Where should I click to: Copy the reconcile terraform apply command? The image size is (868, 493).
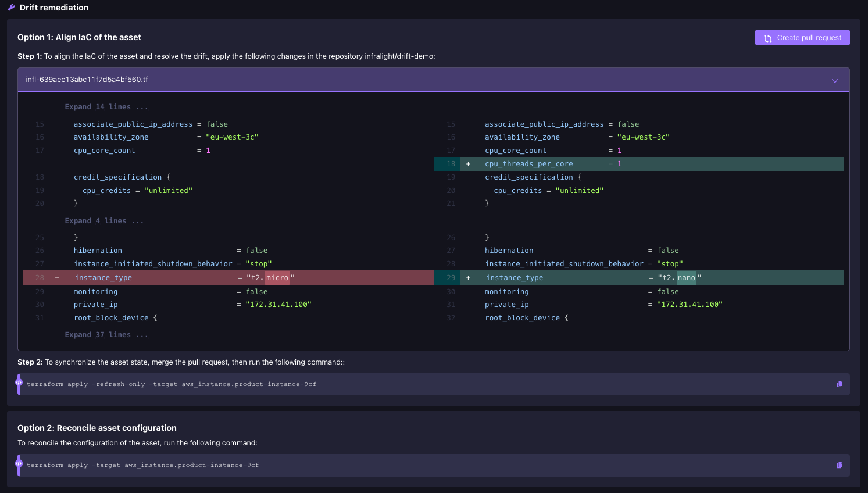point(840,465)
